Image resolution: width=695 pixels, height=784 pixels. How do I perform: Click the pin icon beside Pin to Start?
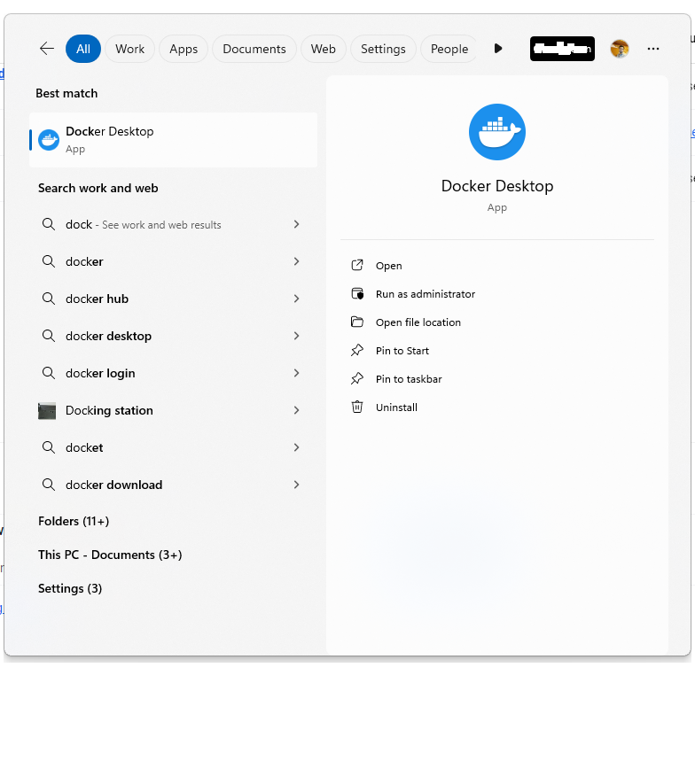356,350
